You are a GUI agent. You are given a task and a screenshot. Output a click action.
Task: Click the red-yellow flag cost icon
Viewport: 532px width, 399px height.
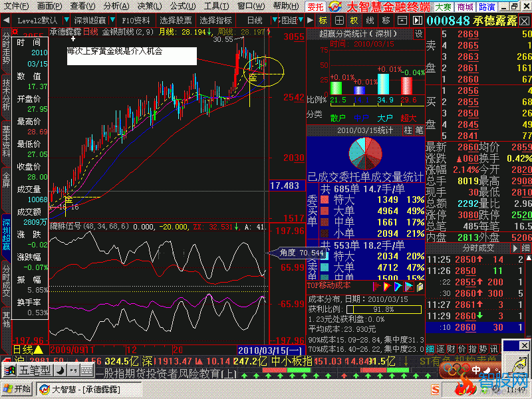(387, 287)
